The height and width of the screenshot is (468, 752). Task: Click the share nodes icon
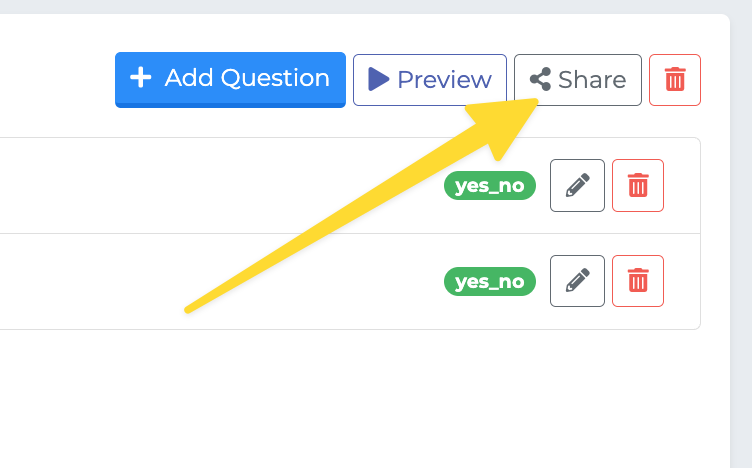click(540, 79)
